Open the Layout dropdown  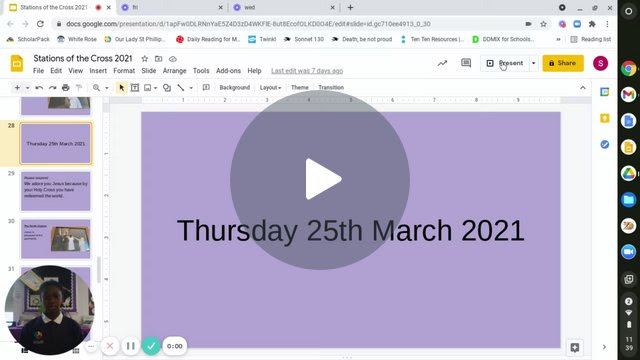(270, 88)
